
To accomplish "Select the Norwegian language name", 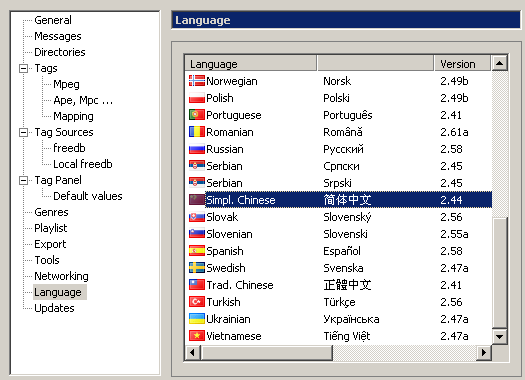I will pos(232,81).
